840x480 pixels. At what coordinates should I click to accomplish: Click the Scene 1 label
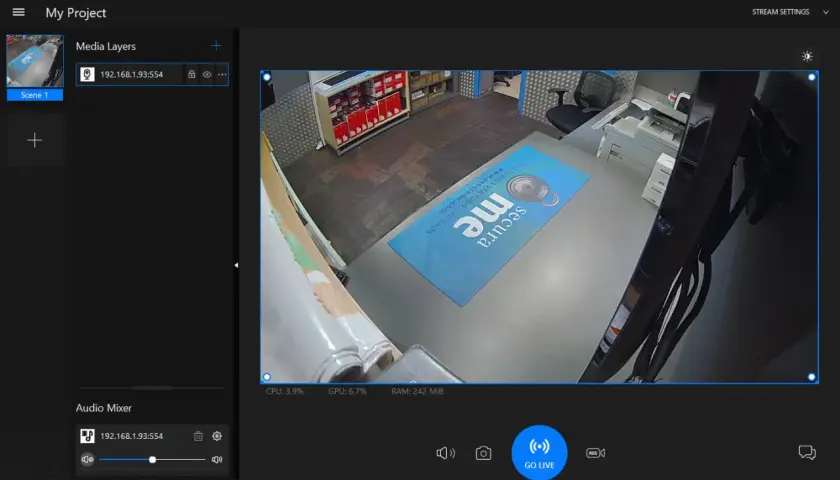click(35, 95)
